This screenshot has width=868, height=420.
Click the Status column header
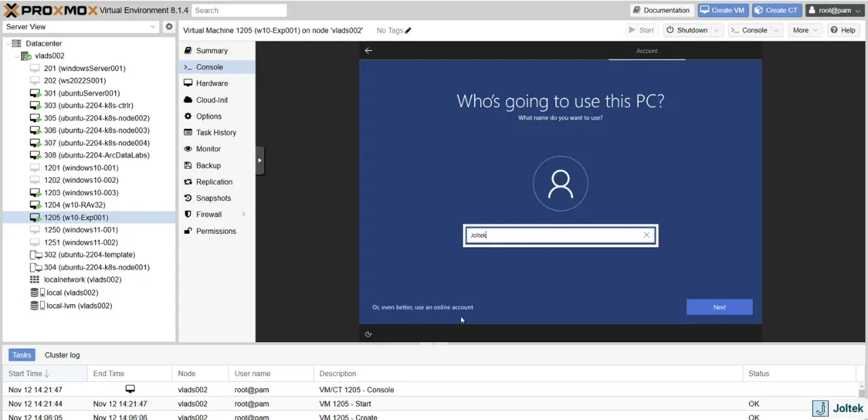(801, 373)
